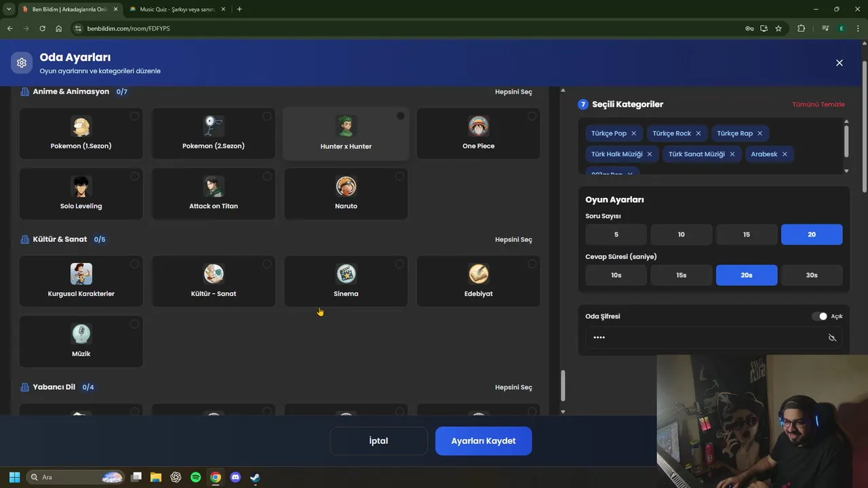Remove the Türk Halk Müziği selected category
This screenshot has width=868, height=488.
649,154
